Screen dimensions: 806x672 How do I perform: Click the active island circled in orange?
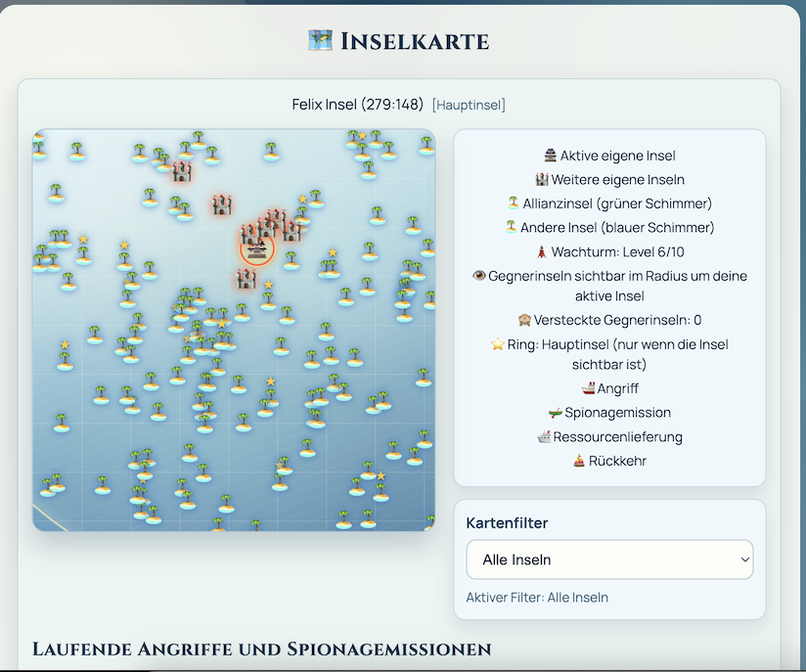coord(257,251)
